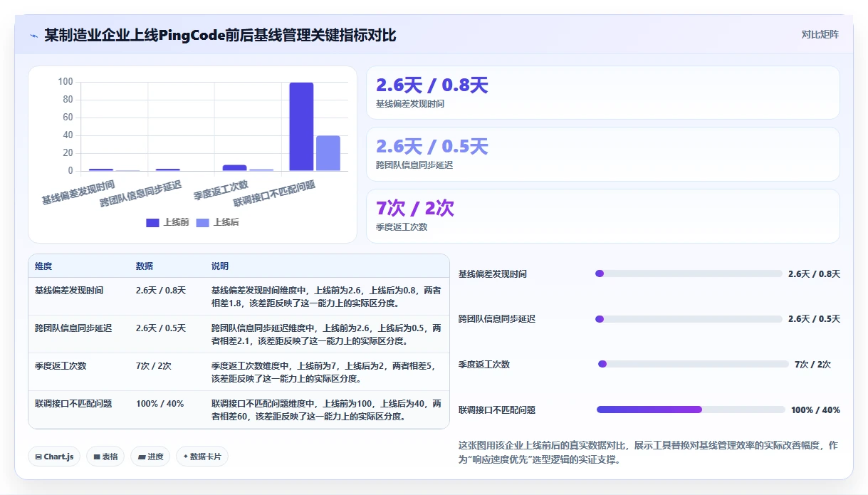Click table value 2.6天 / 0.8天
The width and height of the screenshot is (868, 495).
click(161, 291)
